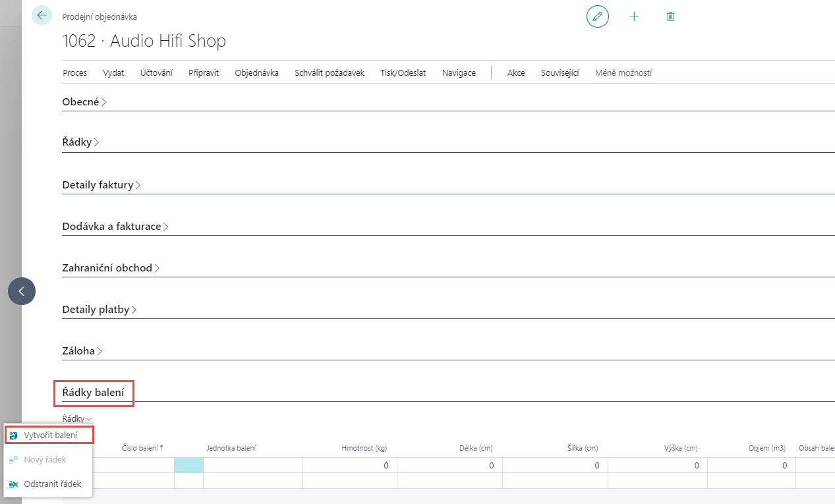Choose Odstranit řádek from menu

(52, 484)
